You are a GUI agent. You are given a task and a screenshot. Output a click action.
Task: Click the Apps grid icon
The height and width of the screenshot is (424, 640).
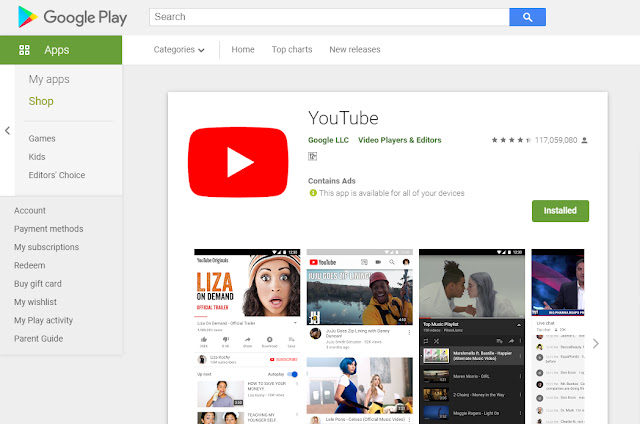tap(24, 50)
